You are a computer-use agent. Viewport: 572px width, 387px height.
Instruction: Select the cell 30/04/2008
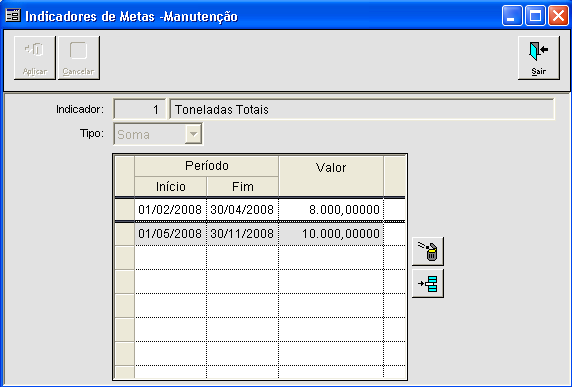click(242, 210)
